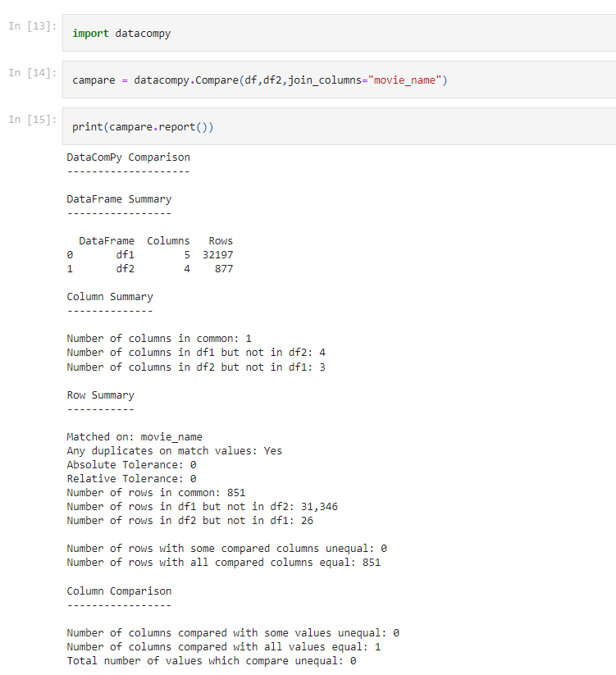This screenshot has height=675, width=616.
Task: Click the print(campare.report()) code cell
Action: point(340,126)
